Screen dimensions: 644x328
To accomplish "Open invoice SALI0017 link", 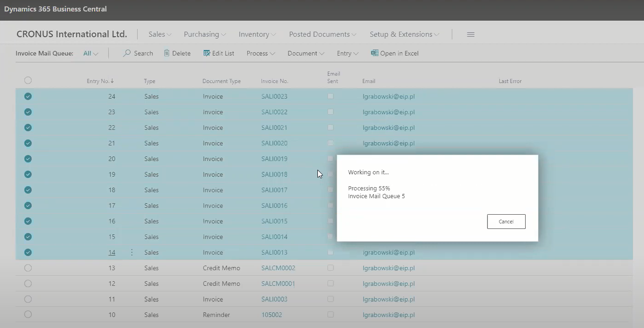I will point(274,190).
